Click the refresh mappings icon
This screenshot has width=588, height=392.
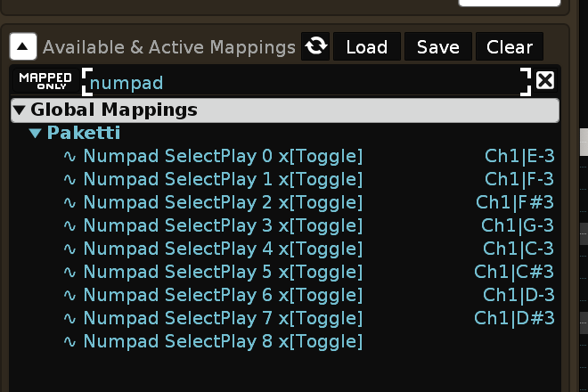315,46
